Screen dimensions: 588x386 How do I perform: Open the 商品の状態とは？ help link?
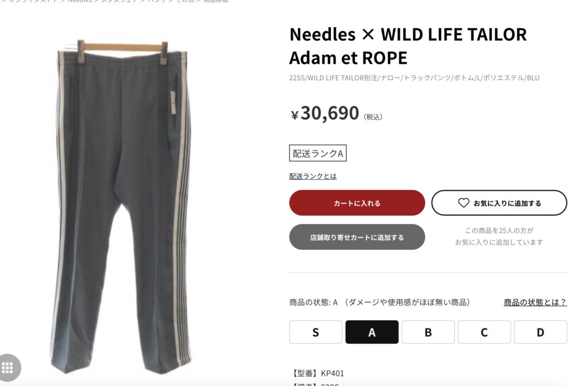(x=535, y=302)
